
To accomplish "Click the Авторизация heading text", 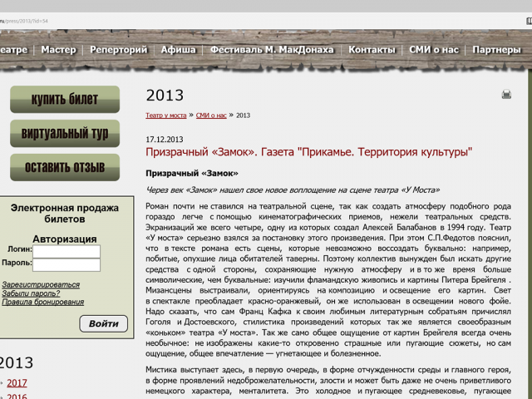I will (65, 239).
